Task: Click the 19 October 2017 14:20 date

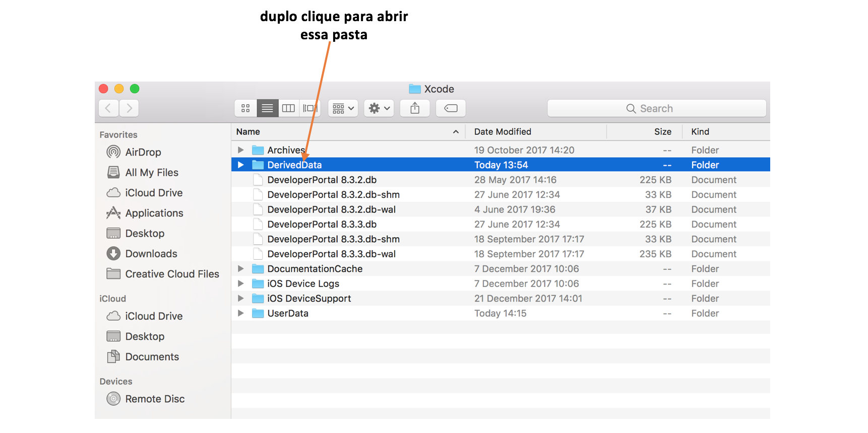Action: (524, 150)
